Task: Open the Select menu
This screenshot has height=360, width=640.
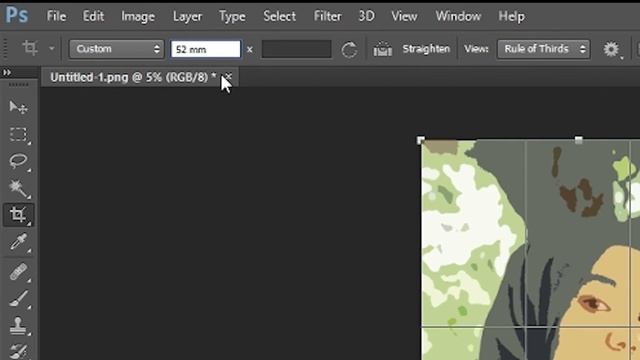Action: 280,16
